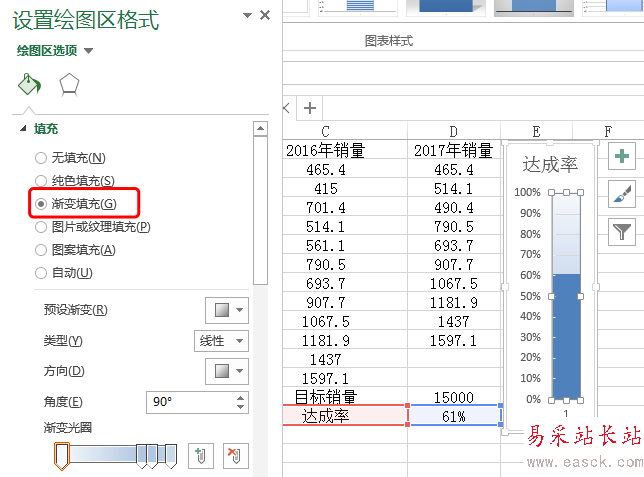This screenshot has width=644, height=477.
Task: Click the fill pane scrollbar thumb
Action: pos(260,210)
